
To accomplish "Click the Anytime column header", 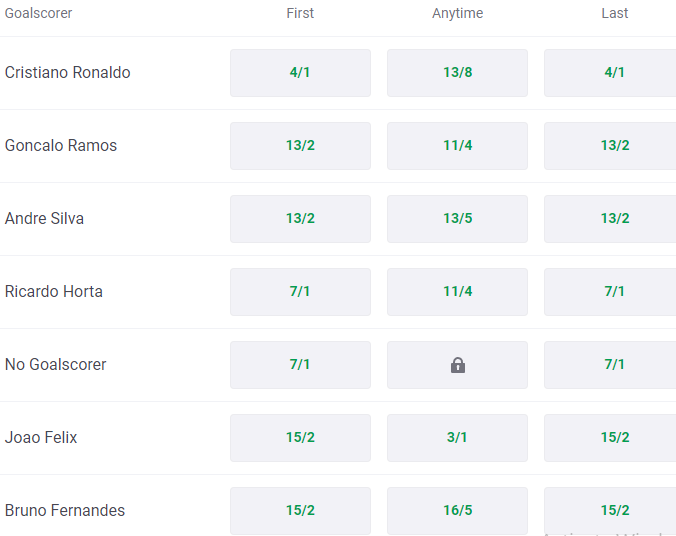I will (x=457, y=13).
